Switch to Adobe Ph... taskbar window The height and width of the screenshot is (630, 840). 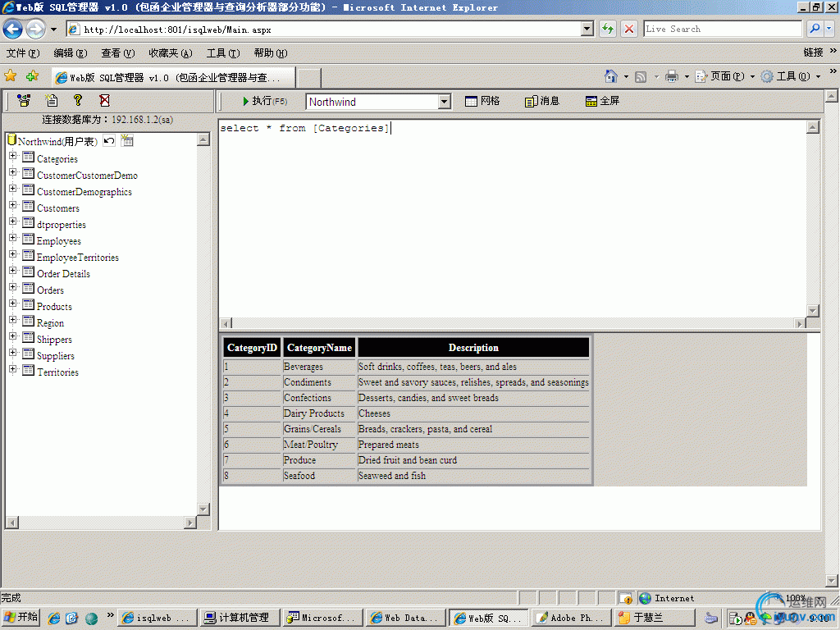coord(571,618)
